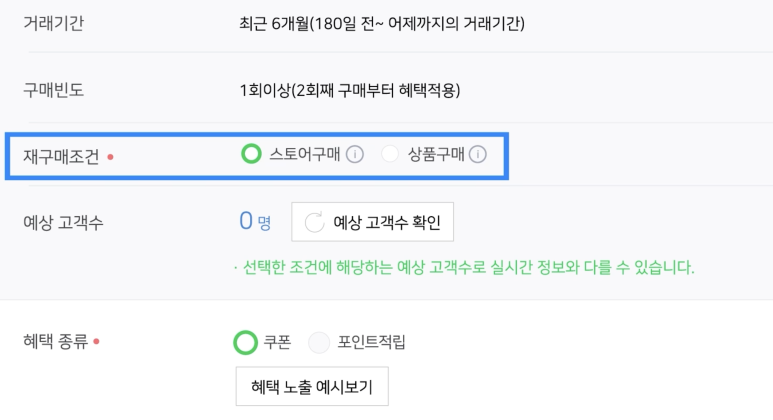Click the 포인트적립 label text
The width and height of the screenshot is (773, 420).
[371, 342]
